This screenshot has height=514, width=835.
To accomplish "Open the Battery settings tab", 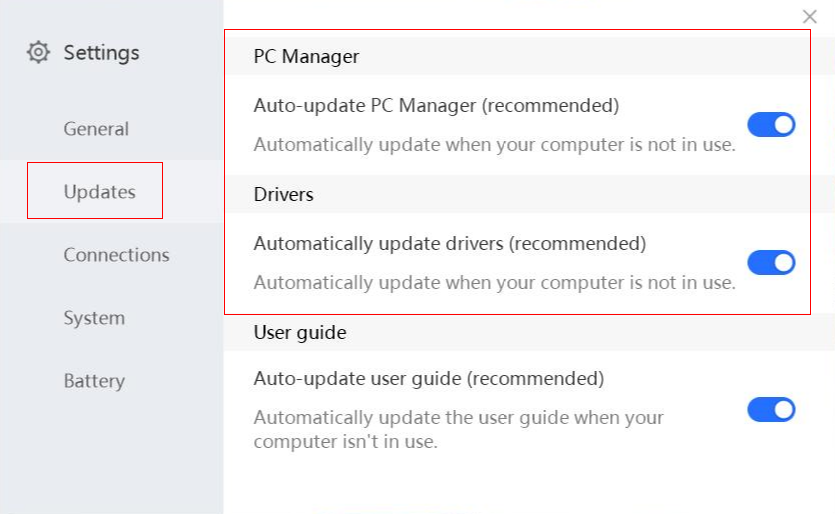I will pyautogui.click(x=94, y=381).
